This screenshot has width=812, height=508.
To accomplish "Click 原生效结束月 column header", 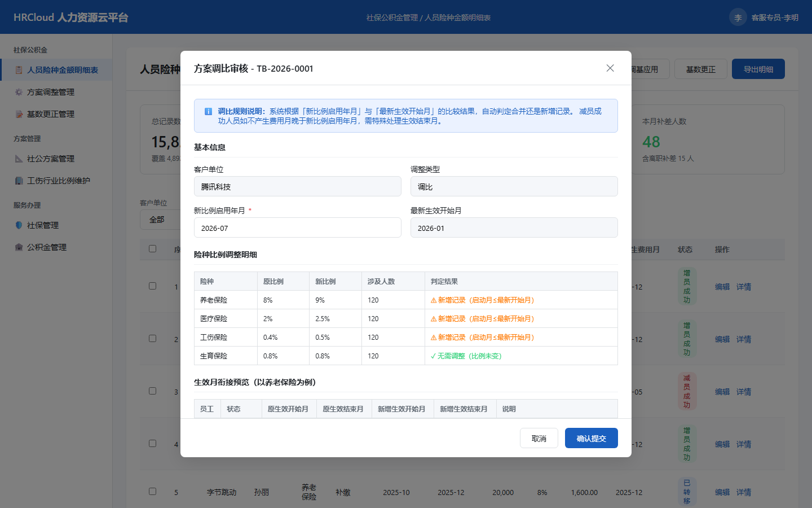I will [x=343, y=409].
